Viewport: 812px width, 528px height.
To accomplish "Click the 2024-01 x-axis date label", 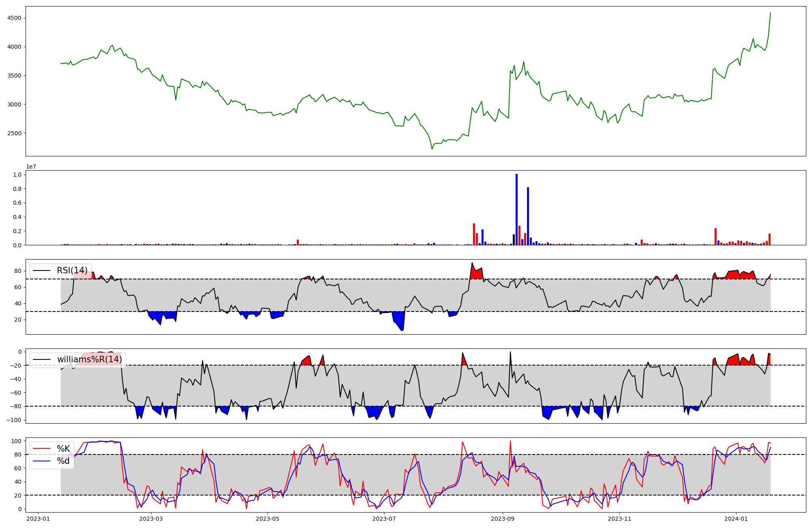I will (x=736, y=519).
